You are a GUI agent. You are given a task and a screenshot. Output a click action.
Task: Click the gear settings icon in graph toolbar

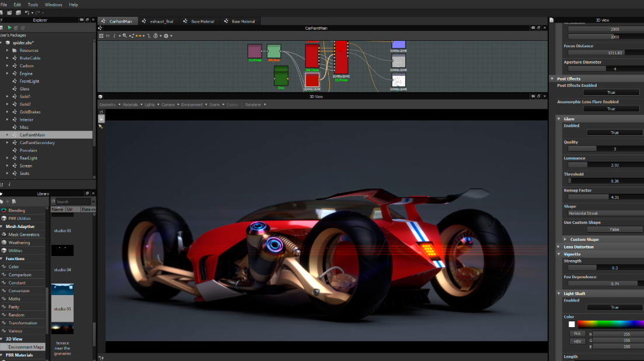click(x=166, y=36)
